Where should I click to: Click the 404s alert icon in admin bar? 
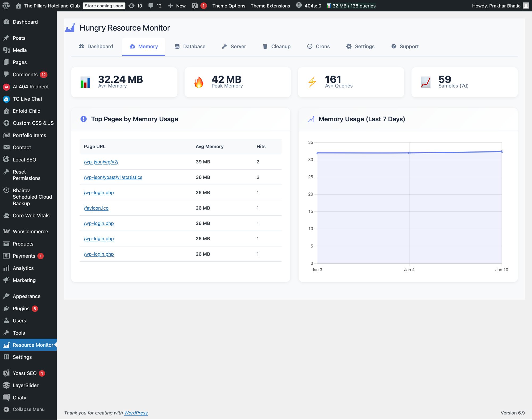(x=299, y=5)
